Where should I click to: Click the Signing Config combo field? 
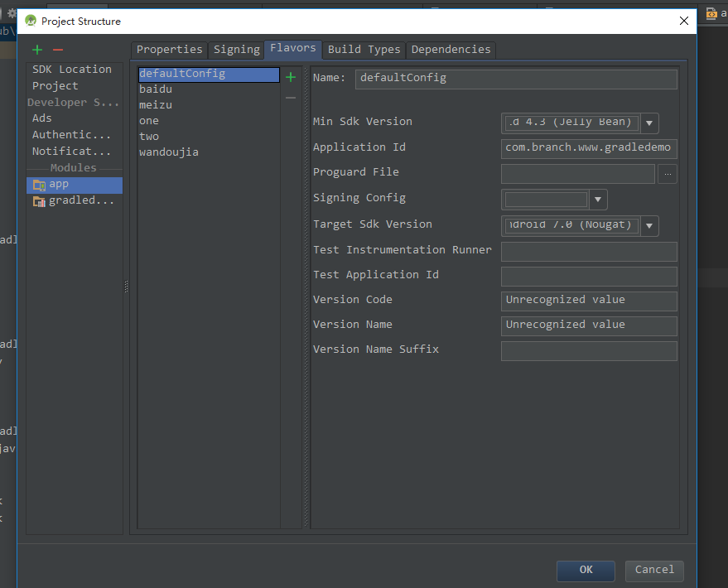coord(546,200)
